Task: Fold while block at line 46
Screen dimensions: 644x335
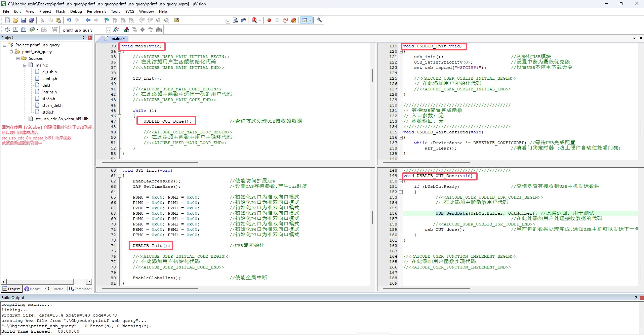Action: click(x=119, y=116)
